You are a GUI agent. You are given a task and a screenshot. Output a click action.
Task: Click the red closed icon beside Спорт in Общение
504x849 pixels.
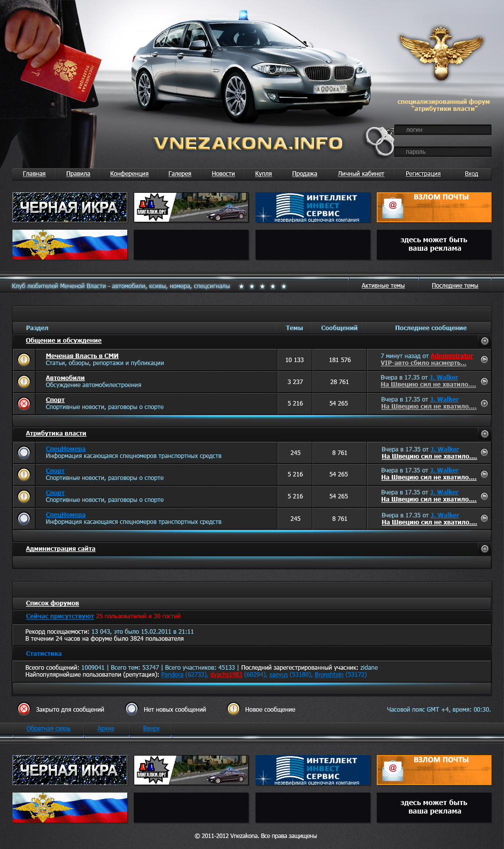pos(24,404)
